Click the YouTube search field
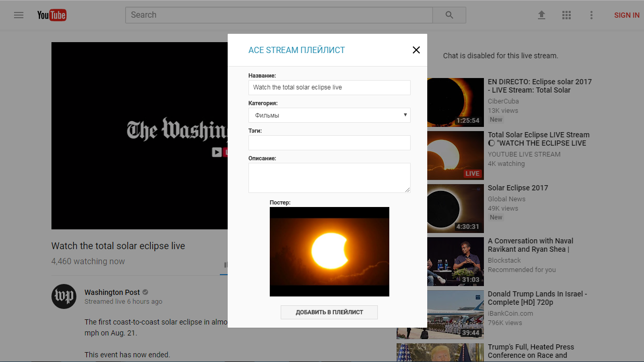The image size is (644, 362). (279, 15)
